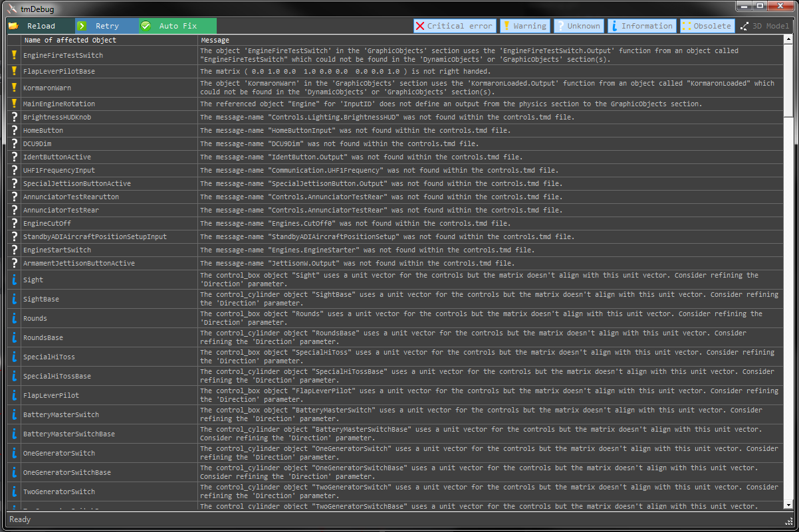Select the FlapLeverPilotBase row
Viewport: 799px width, 532px height.
tap(100, 71)
